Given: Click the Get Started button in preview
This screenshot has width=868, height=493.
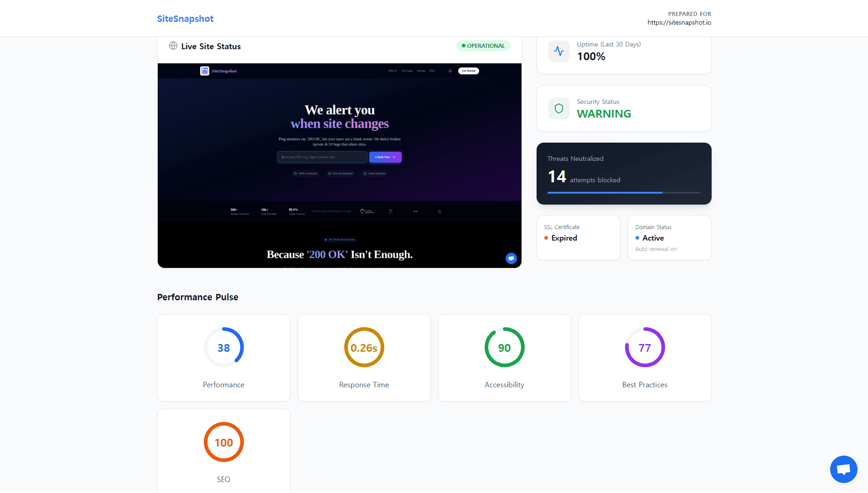Looking at the screenshot, I should 468,71.
